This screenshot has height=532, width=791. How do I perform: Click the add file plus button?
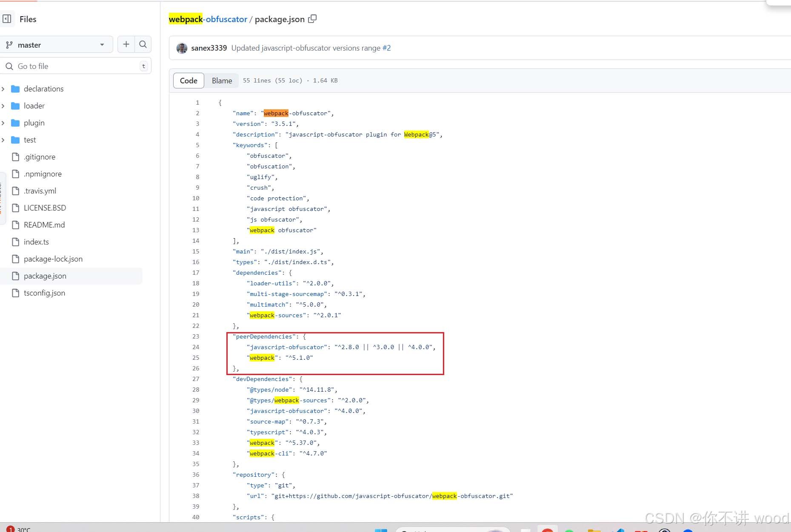coord(126,44)
